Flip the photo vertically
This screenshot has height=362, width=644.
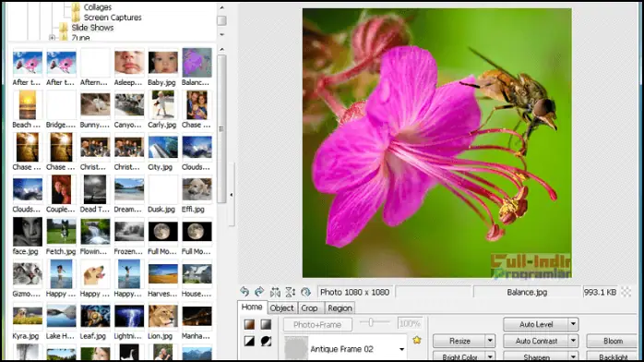tap(290, 292)
